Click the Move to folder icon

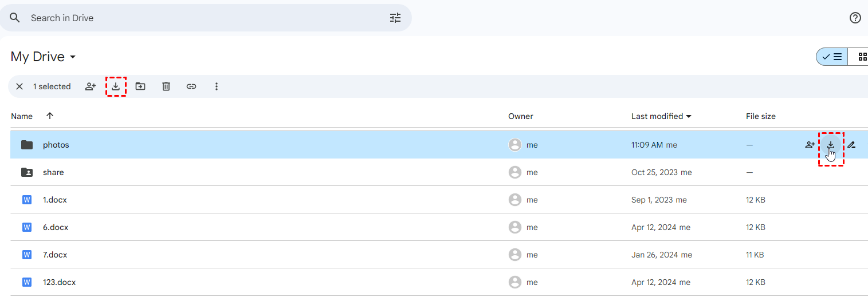tap(140, 86)
